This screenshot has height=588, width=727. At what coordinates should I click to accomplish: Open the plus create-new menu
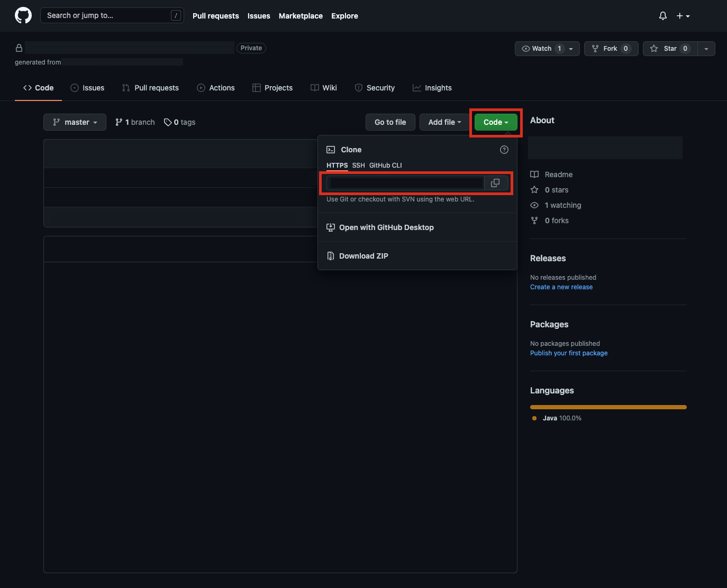coord(683,16)
